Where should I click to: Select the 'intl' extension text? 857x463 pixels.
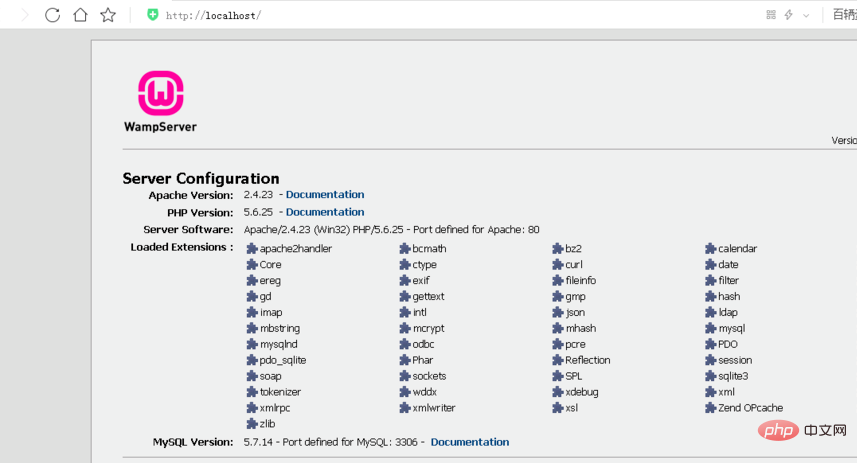tap(419, 312)
